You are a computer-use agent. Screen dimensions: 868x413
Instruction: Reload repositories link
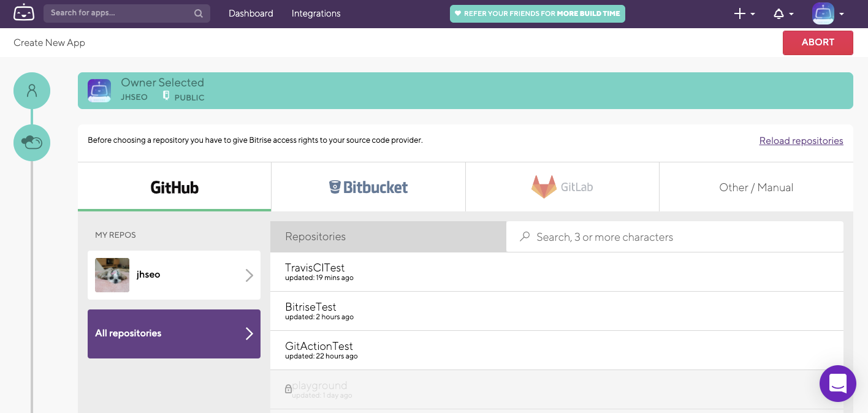pos(801,141)
